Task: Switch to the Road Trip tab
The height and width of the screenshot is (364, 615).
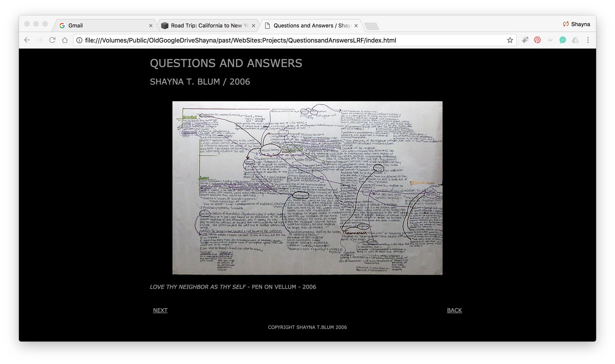Action: 207,26
